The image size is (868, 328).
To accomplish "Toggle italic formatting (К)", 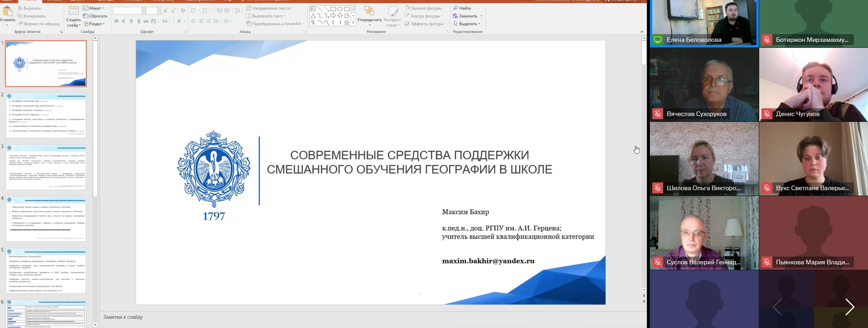I will (x=123, y=21).
